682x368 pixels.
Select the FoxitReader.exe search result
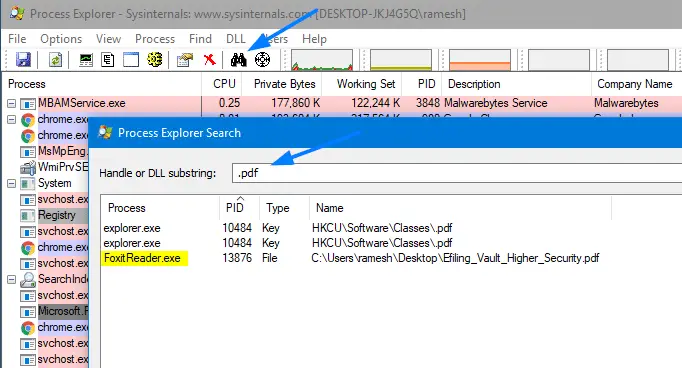[142, 258]
